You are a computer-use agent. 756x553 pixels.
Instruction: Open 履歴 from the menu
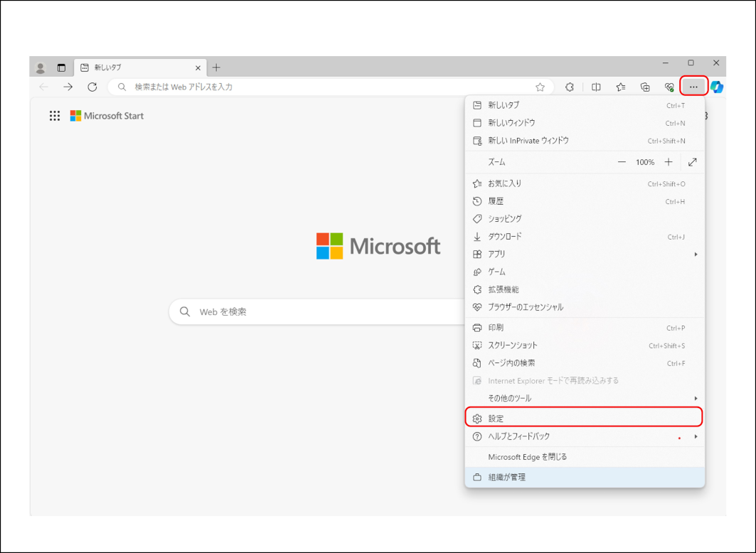(585, 201)
